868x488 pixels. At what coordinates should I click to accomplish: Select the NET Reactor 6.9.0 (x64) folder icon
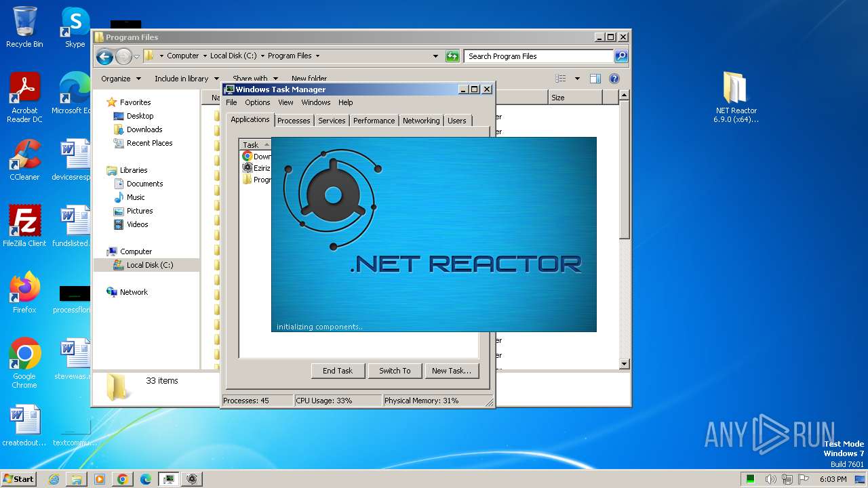click(736, 98)
